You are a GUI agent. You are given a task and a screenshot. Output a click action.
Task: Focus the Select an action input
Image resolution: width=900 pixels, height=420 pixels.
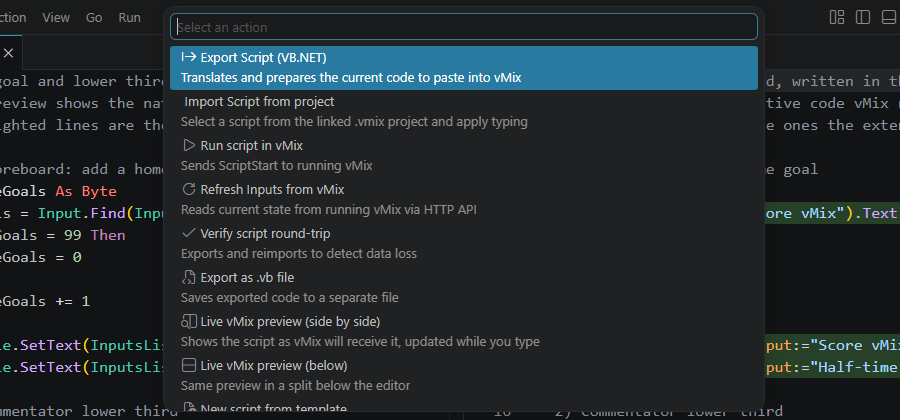click(x=464, y=27)
